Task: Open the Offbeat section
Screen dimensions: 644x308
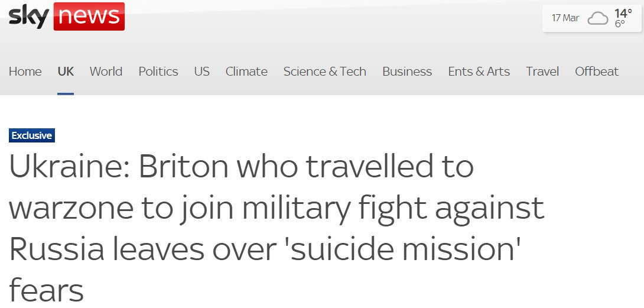Action: 597,72
